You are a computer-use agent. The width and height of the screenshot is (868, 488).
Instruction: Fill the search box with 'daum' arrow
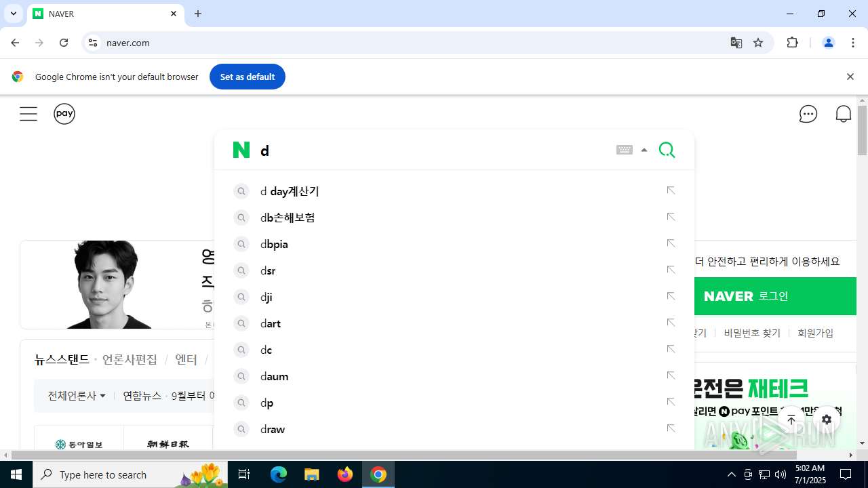coord(671,376)
